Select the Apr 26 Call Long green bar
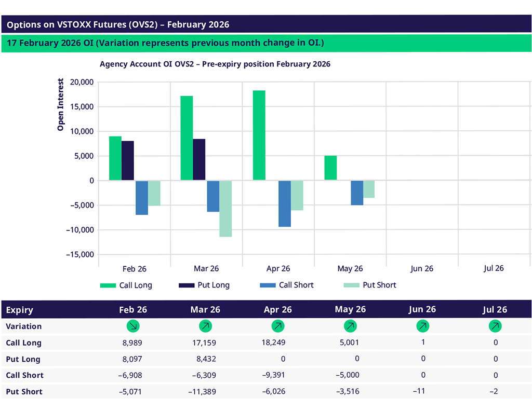Screen dimensions: 532x411 pos(259,135)
